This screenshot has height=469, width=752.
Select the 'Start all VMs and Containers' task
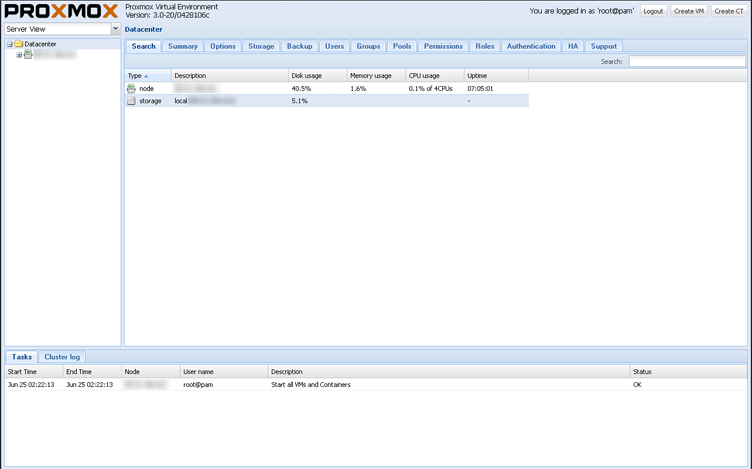(311, 385)
